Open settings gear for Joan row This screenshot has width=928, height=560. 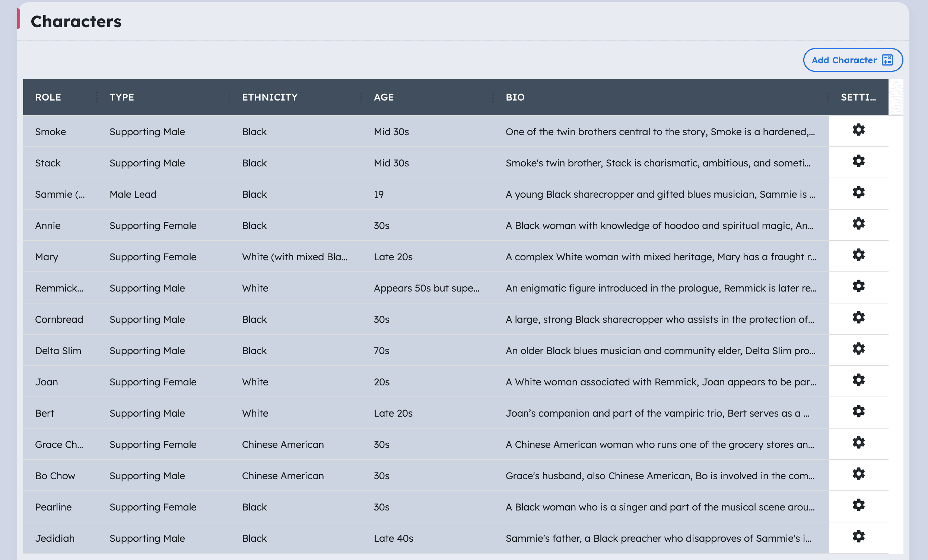pyautogui.click(x=858, y=380)
